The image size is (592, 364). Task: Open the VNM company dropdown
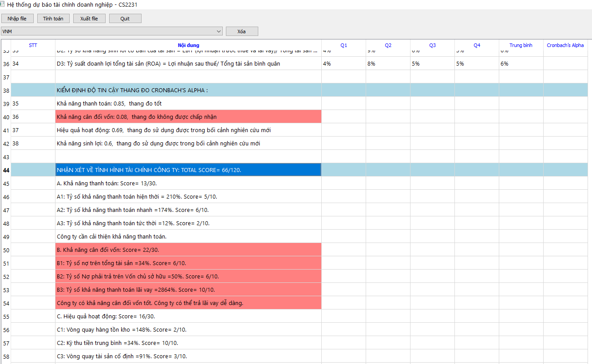tap(111, 31)
